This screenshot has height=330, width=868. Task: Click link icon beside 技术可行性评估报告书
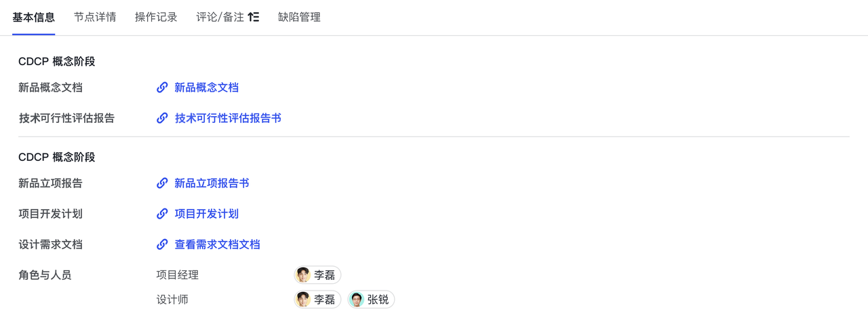tap(162, 118)
